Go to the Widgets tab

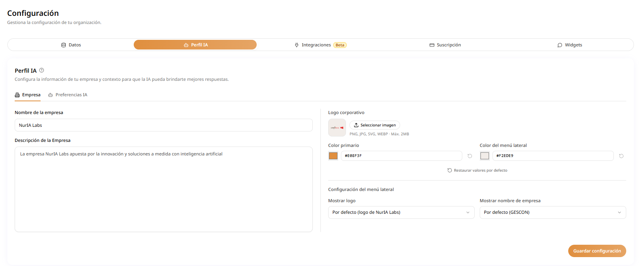point(570,45)
